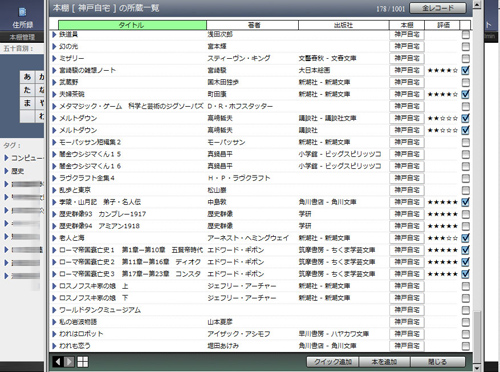Viewport: 500px width, 372px height.
Task: Click the 閉じる button
Action: (x=438, y=362)
